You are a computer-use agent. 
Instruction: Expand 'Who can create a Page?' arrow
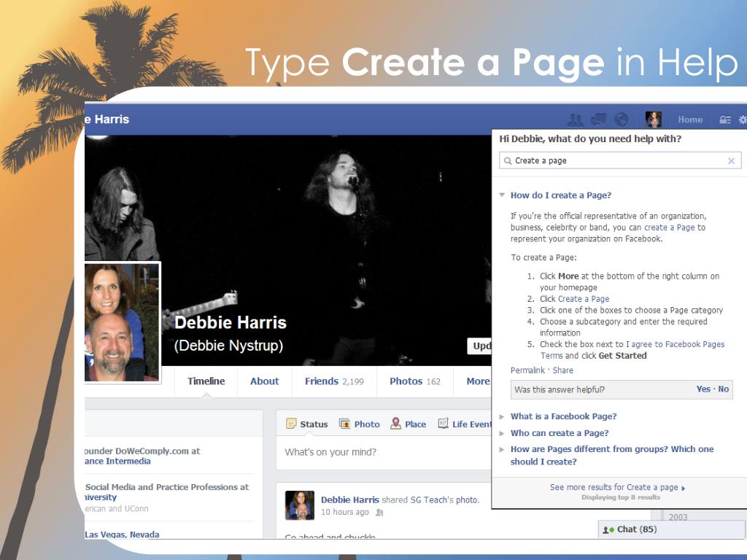click(502, 433)
